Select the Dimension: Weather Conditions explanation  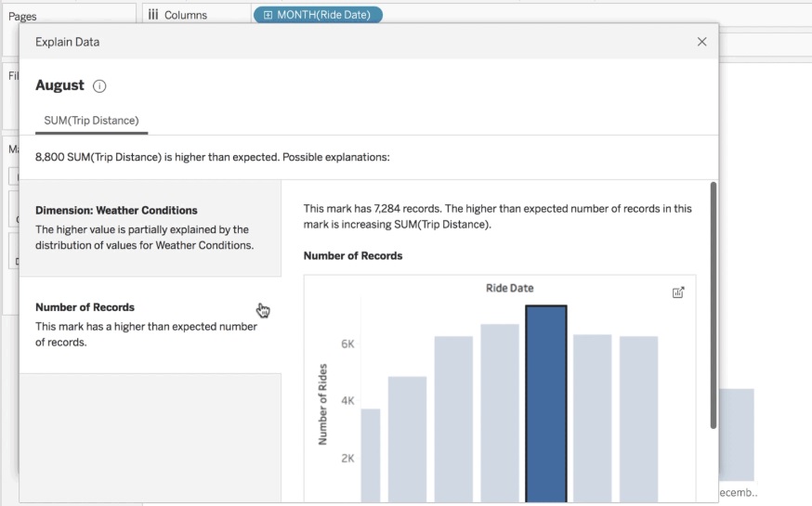click(150, 228)
